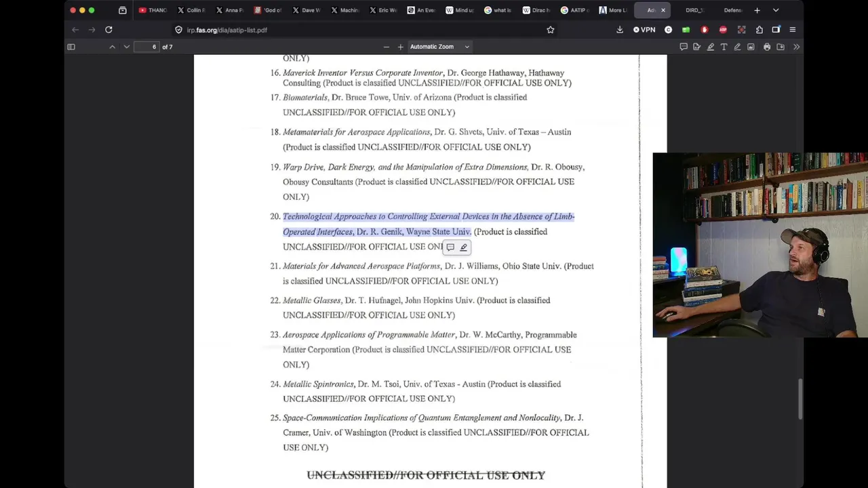The width and height of the screenshot is (868, 488).
Task: Switch to the AATIP Google tab
Action: (x=576, y=10)
